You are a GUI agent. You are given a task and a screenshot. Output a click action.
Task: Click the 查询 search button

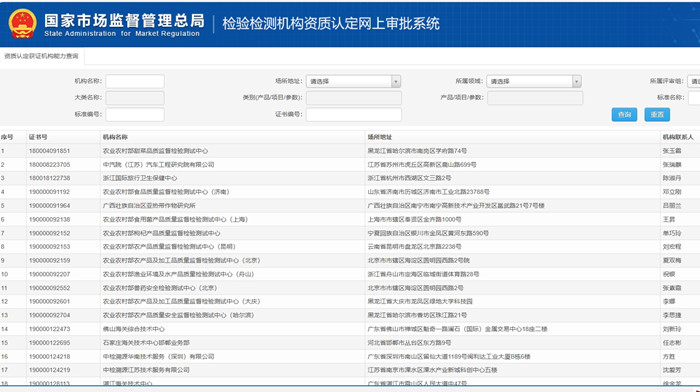point(624,115)
